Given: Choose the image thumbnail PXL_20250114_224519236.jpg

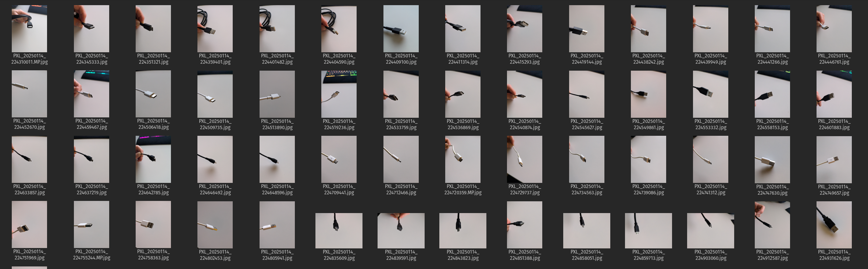Looking at the screenshot, I should [339, 94].
